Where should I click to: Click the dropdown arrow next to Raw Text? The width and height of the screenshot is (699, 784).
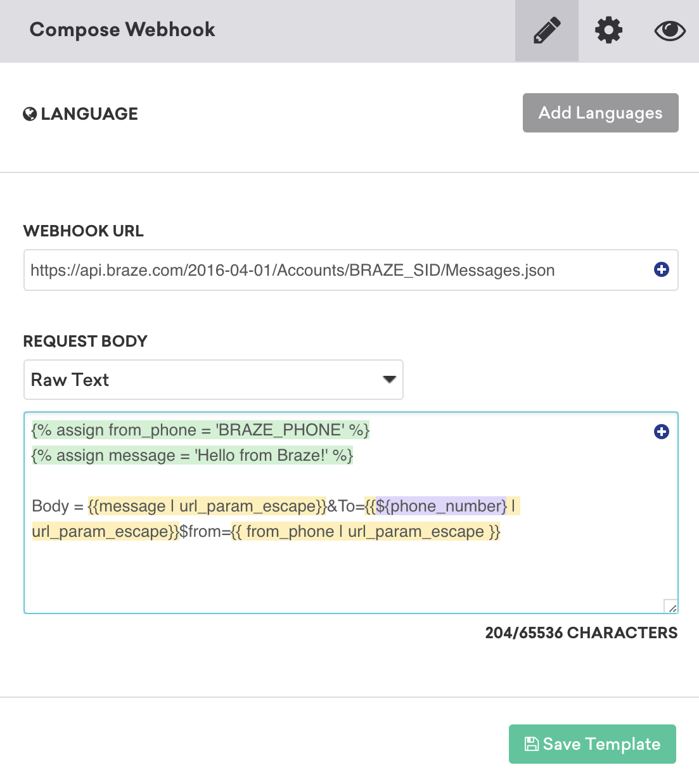pos(389,380)
